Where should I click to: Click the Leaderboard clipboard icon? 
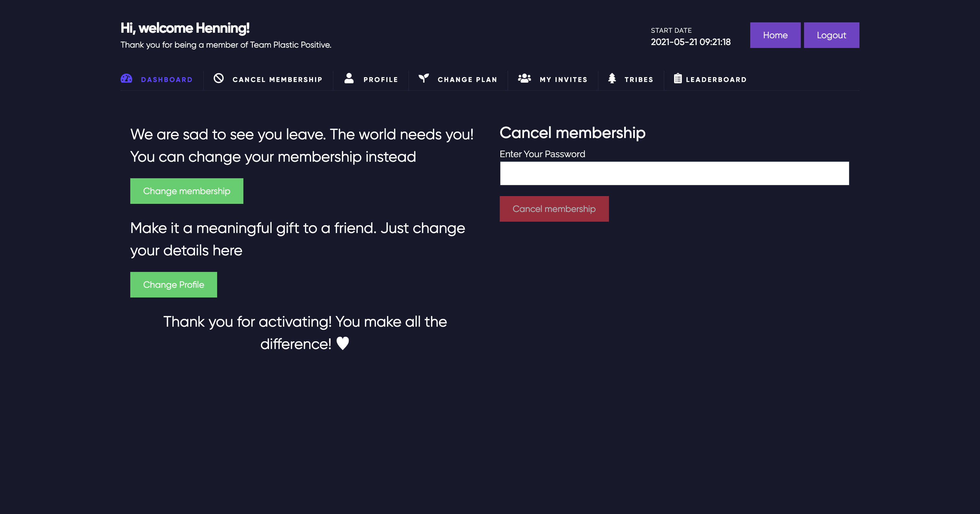678,78
